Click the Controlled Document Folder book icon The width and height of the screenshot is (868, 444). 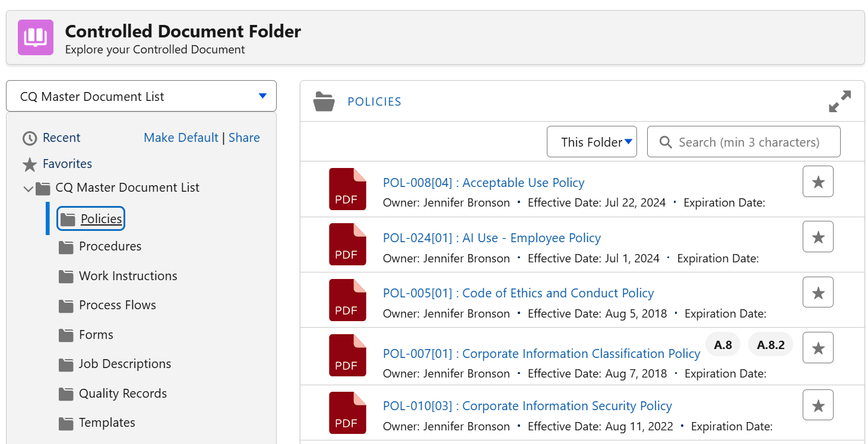point(35,37)
